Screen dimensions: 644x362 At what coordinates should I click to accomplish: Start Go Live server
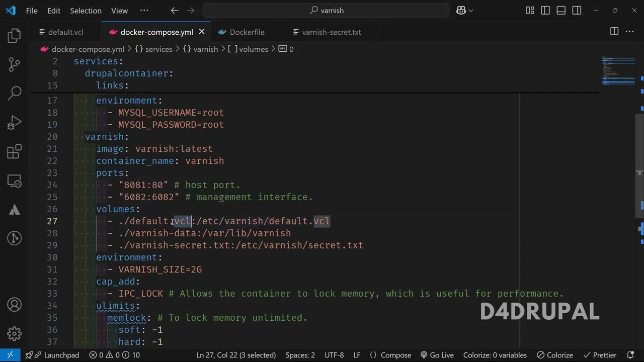(x=437, y=355)
